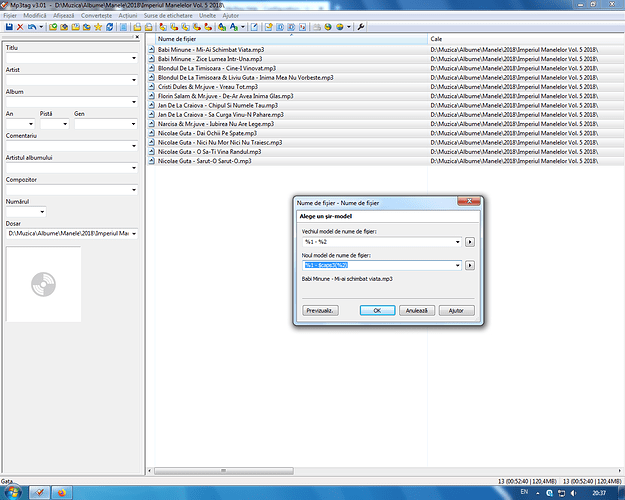Expand the Artist field dropdown
This screenshot has width=625, height=500.
134,80
